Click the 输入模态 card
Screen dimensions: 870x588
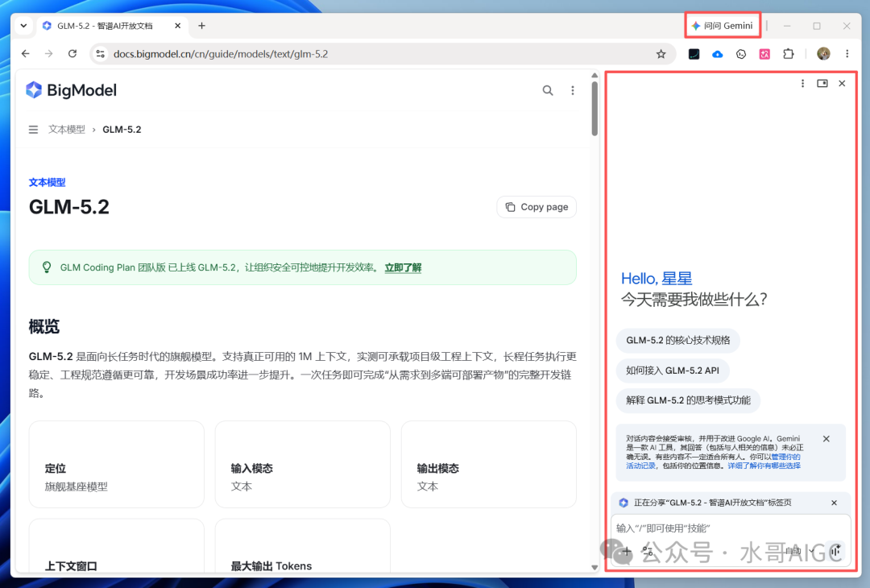coord(302,464)
